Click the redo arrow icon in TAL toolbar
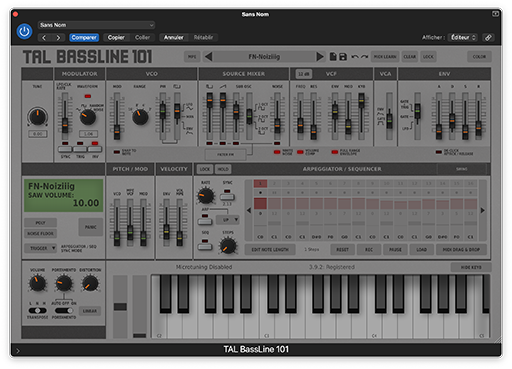This screenshot has width=512, height=369. coord(365,57)
